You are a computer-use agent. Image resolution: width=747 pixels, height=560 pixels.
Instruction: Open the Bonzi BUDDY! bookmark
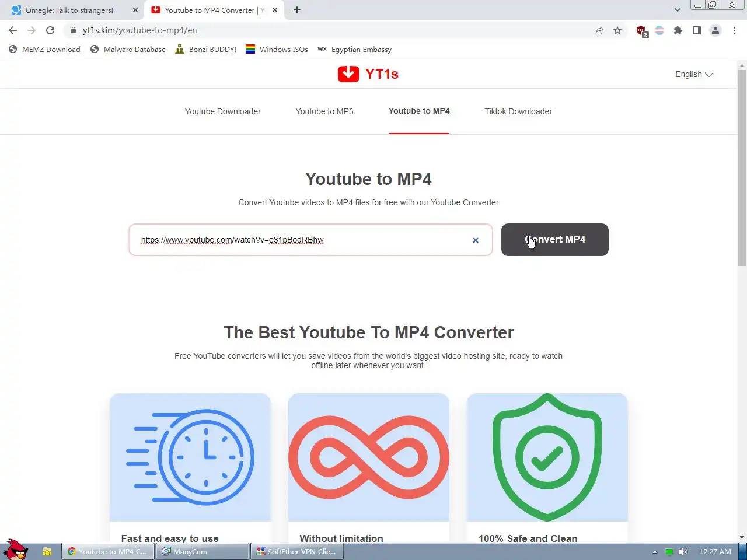[205, 50]
